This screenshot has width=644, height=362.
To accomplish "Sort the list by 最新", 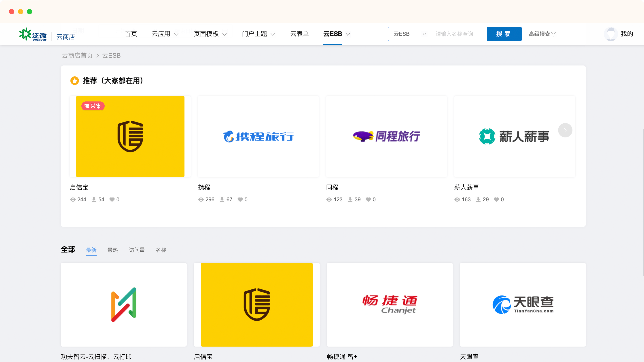I will 91,250.
